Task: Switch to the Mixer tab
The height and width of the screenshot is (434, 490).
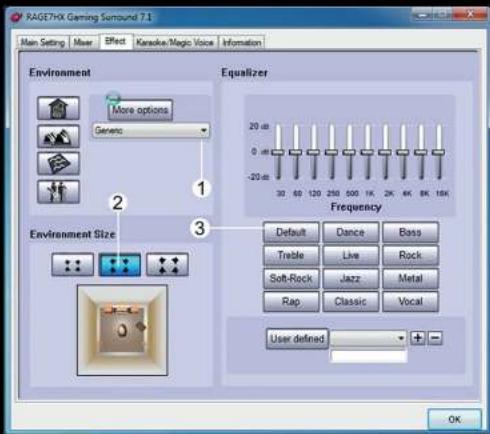Action: pyautogui.click(x=83, y=42)
